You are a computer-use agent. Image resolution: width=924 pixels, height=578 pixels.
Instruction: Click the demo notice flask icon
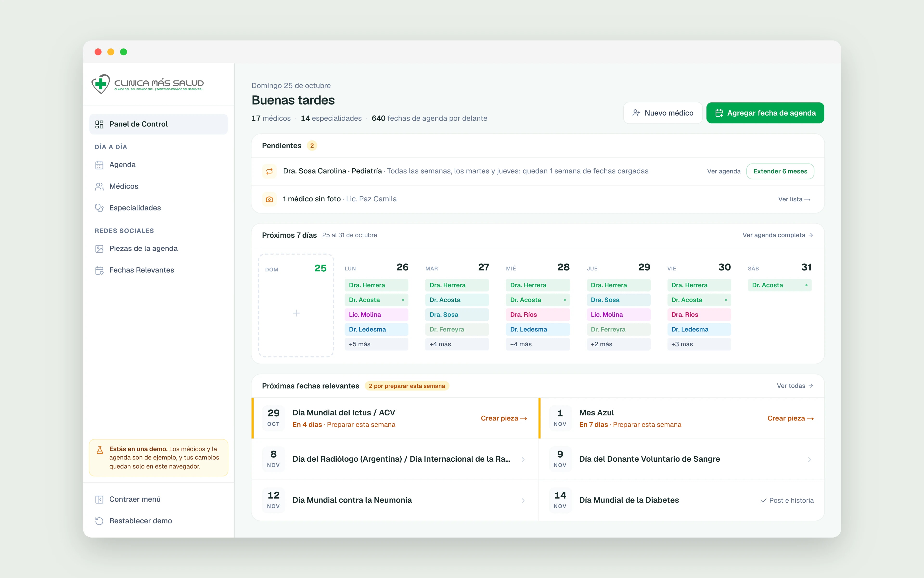100,450
